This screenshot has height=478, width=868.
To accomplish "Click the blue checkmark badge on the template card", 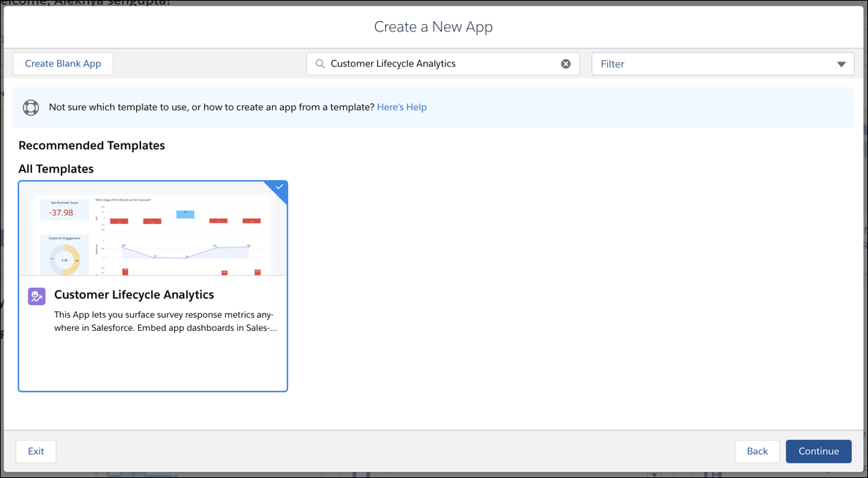I will pyautogui.click(x=278, y=187).
